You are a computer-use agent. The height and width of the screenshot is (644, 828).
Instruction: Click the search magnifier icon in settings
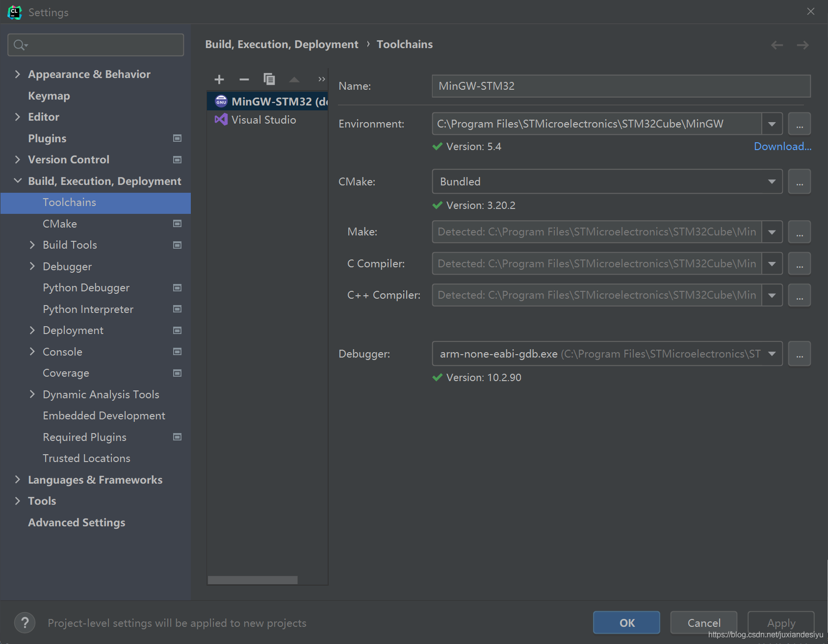[20, 45]
